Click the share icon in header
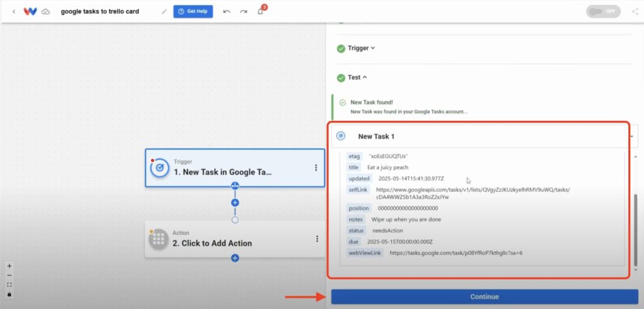This screenshot has width=644, height=309. click(x=635, y=11)
